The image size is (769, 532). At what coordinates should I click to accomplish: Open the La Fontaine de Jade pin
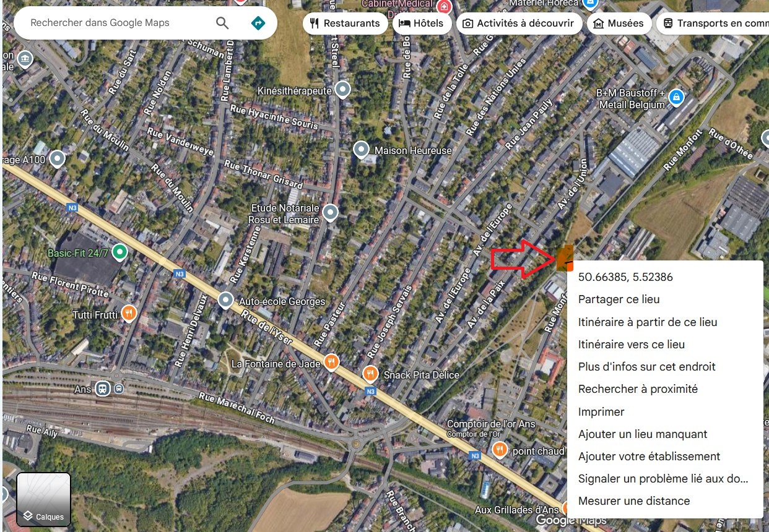(x=332, y=363)
